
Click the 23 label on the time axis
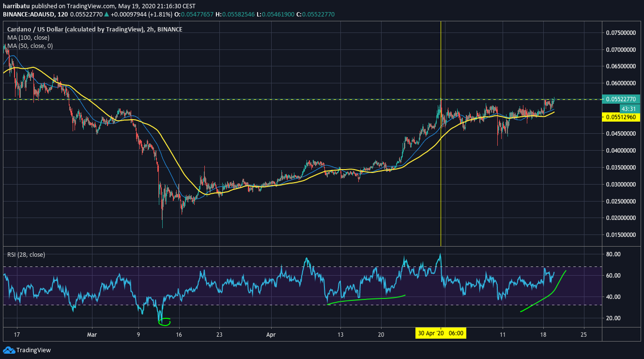pos(219,334)
